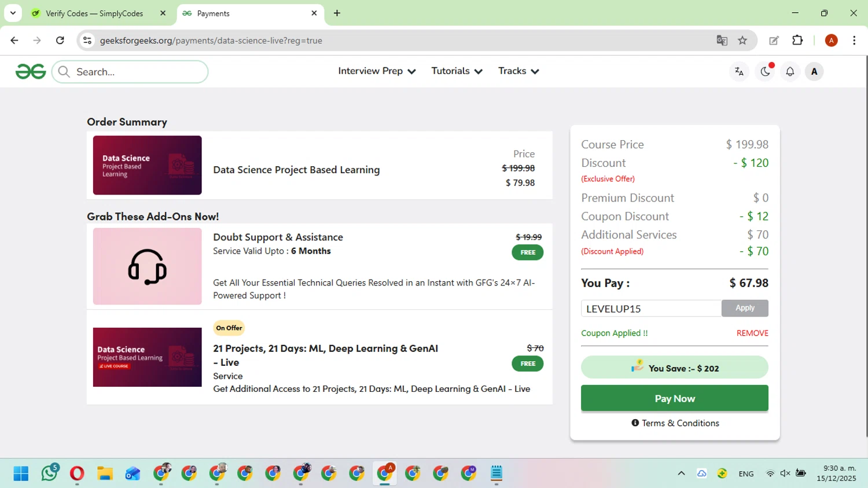Screen dimensions: 868x488
Task: Toggle dark mode moon icon
Action: 765,72
